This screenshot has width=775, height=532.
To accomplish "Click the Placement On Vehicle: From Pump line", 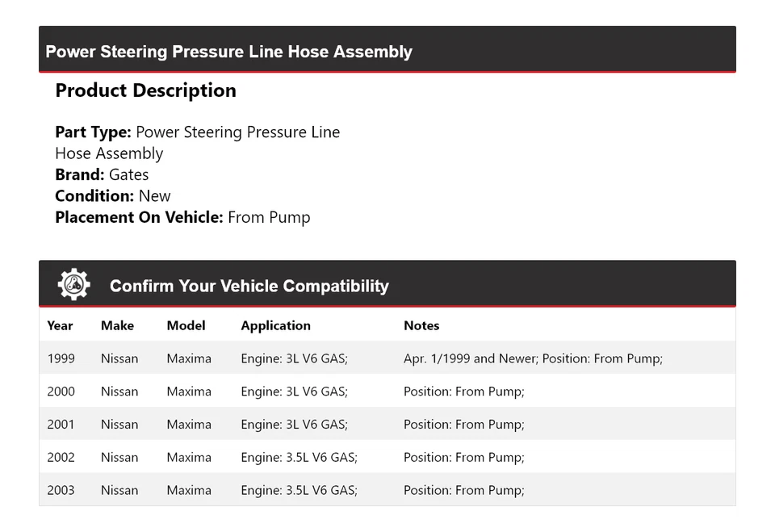I will pos(182,217).
